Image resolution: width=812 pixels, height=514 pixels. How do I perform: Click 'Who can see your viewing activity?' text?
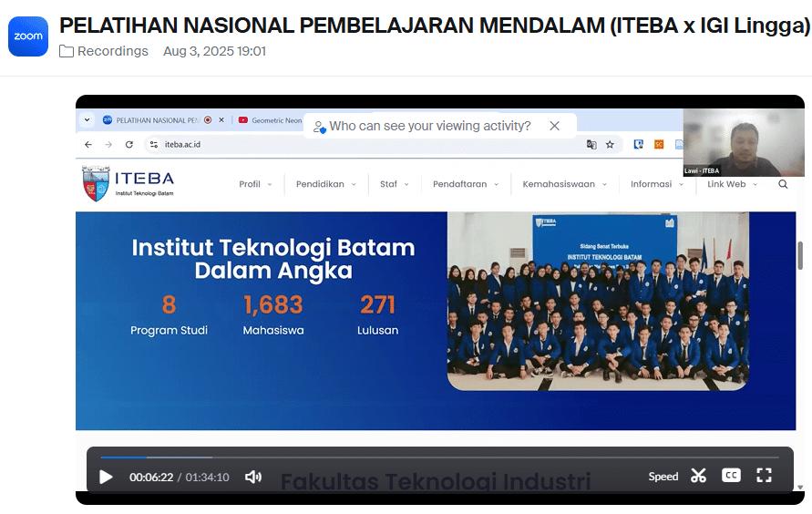[430, 126]
